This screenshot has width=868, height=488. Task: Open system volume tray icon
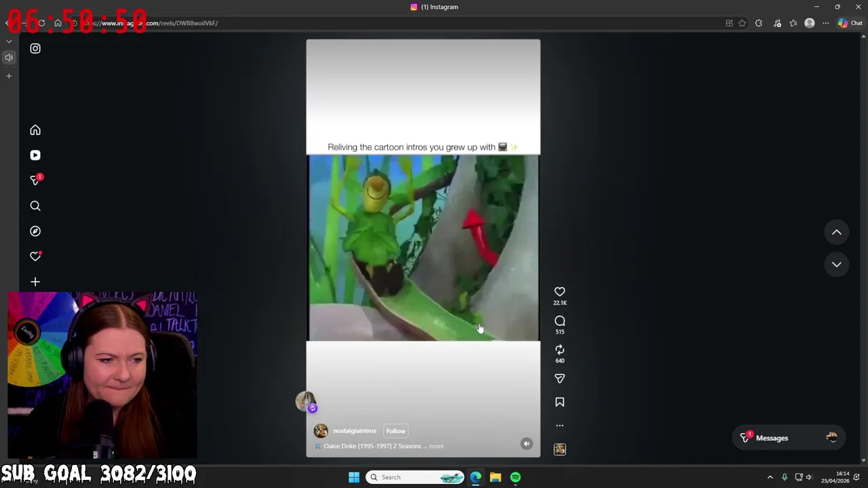(809, 477)
